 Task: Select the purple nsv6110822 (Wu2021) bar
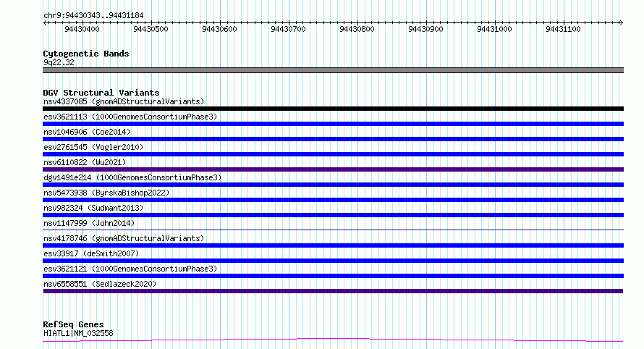coord(333,169)
